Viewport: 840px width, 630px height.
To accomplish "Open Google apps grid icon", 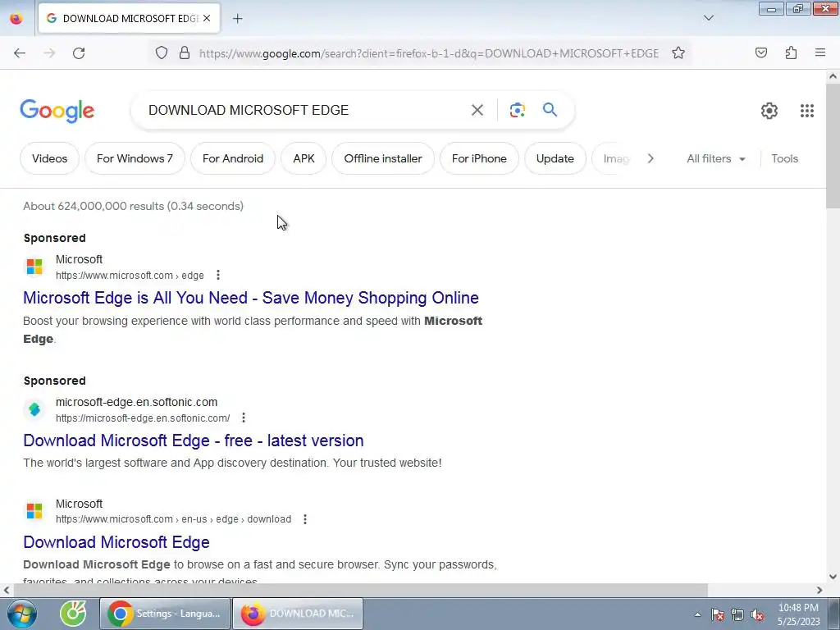I will [x=807, y=111].
